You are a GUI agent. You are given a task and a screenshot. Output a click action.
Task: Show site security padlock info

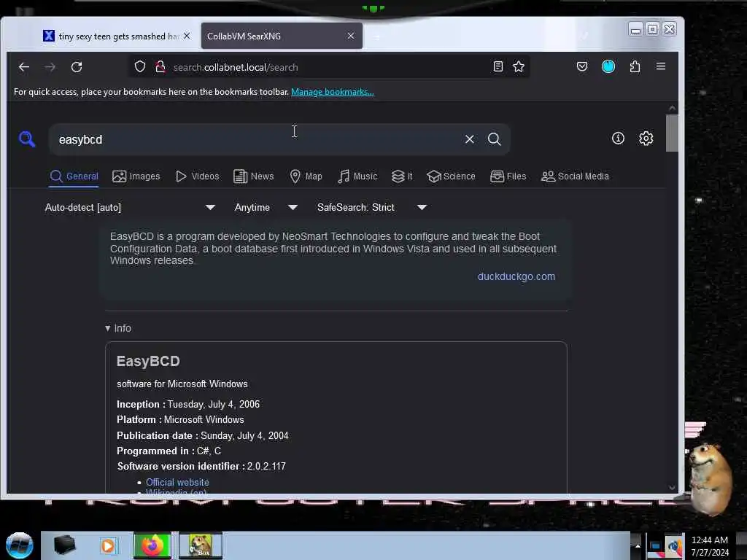point(160,66)
